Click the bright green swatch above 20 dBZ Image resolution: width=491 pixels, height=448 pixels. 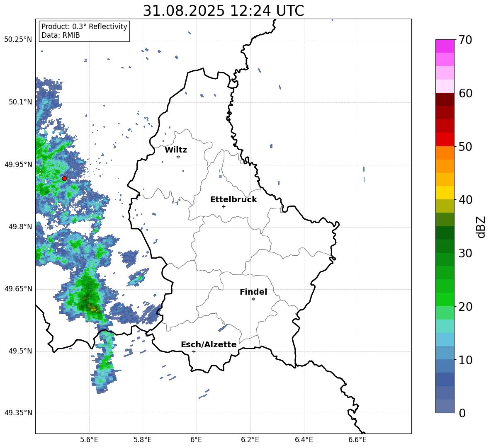pos(445,299)
